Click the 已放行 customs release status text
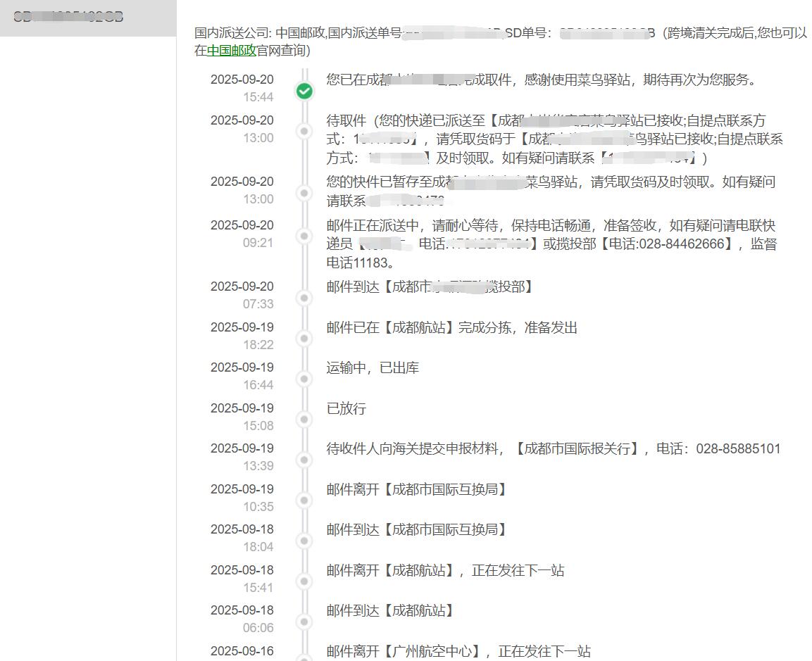 tap(346, 409)
